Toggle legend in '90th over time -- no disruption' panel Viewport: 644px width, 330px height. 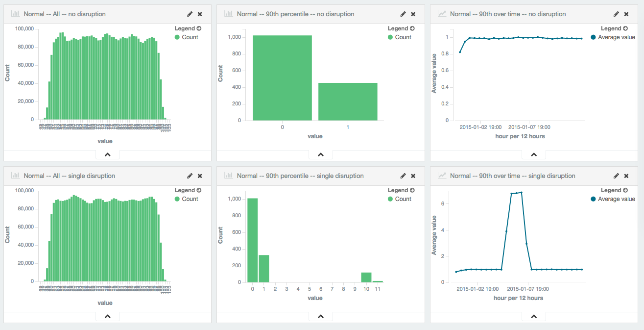coord(614,28)
